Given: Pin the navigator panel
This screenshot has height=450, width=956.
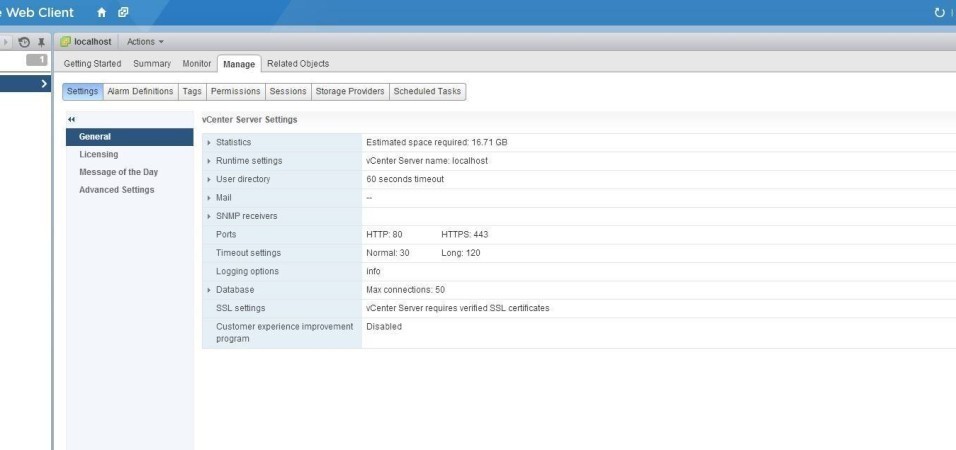Looking at the screenshot, I should click(x=41, y=42).
